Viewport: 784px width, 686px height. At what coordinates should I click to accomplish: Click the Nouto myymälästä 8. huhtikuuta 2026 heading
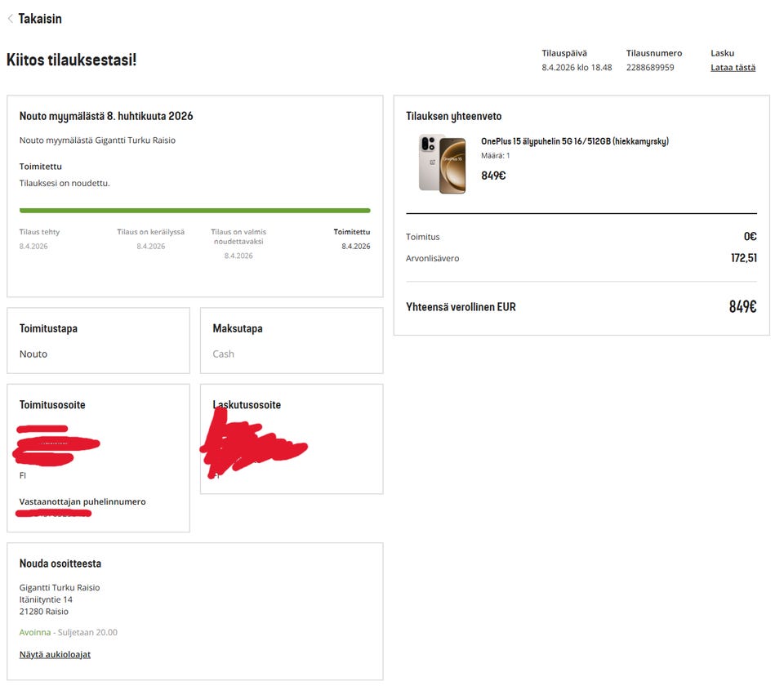click(106, 117)
